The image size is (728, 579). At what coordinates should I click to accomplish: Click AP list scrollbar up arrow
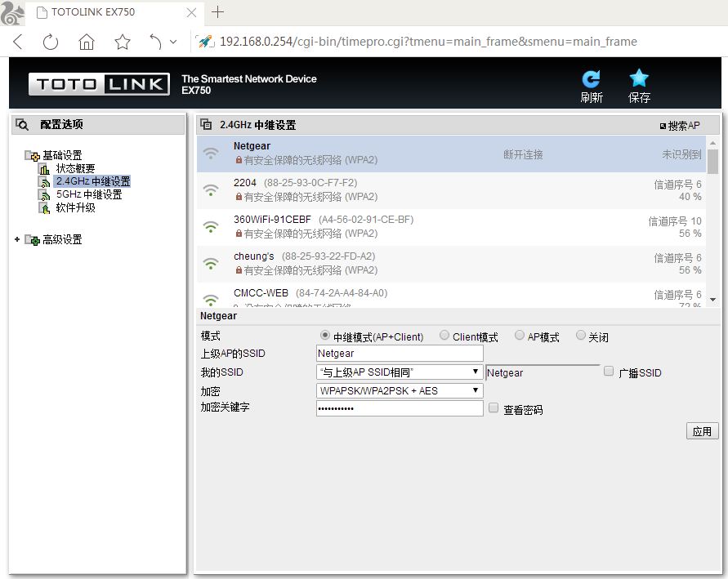pyautogui.click(x=712, y=143)
